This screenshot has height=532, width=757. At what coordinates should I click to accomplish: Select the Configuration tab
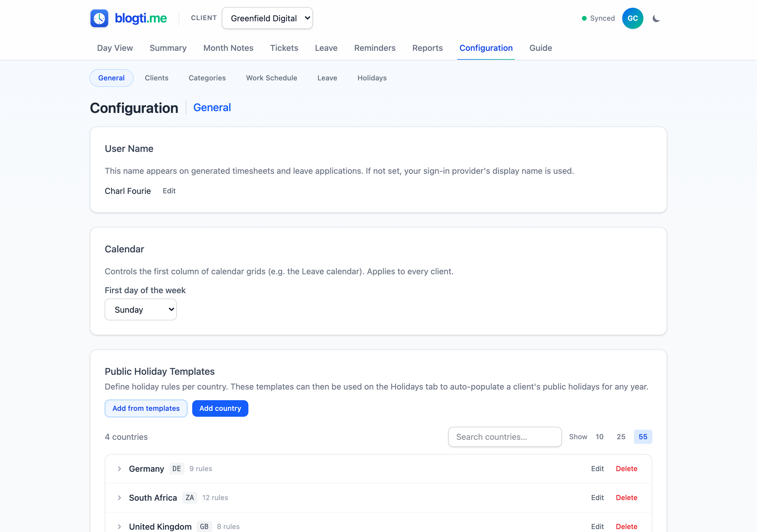[486, 48]
